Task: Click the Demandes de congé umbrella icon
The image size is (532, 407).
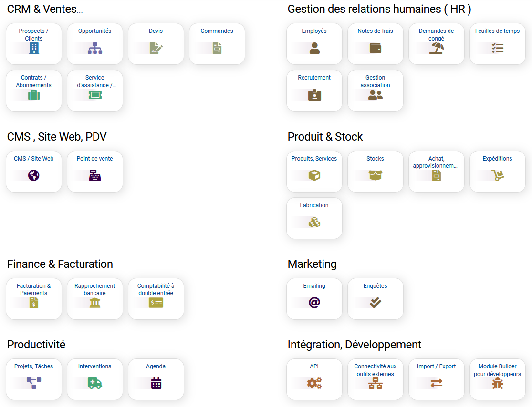Action: coord(437,48)
